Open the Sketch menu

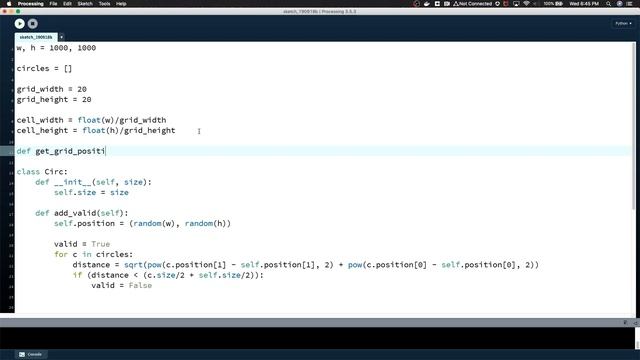click(x=85, y=4)
